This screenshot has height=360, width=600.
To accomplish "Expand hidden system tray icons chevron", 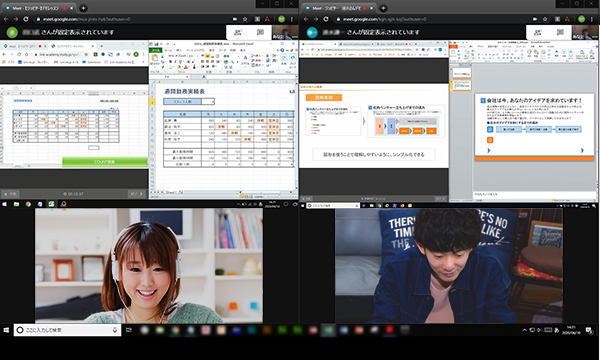I will click(524, 330).
